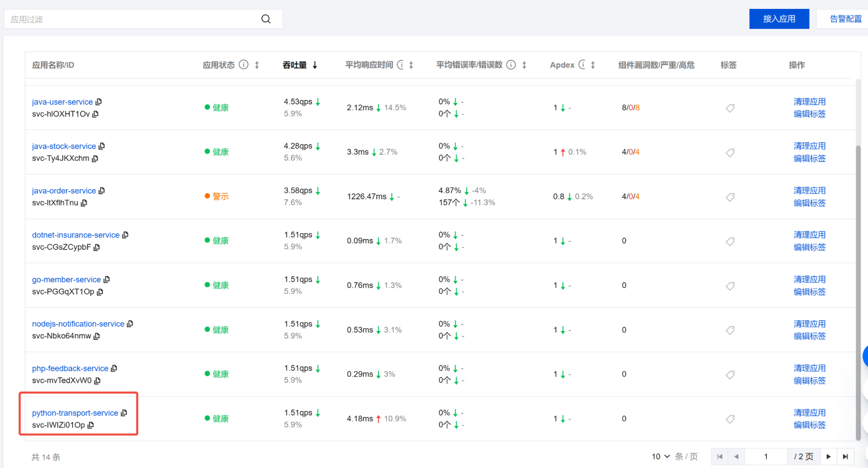Screen dimensions: 868x468
Task: Click the 接入应用 button
Action: (778, 19)
